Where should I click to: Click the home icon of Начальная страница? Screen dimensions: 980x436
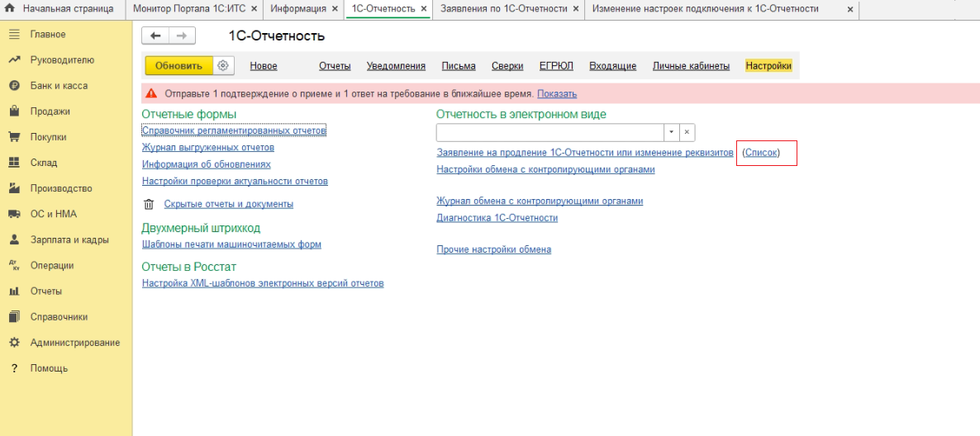click(x=10, y=9)
